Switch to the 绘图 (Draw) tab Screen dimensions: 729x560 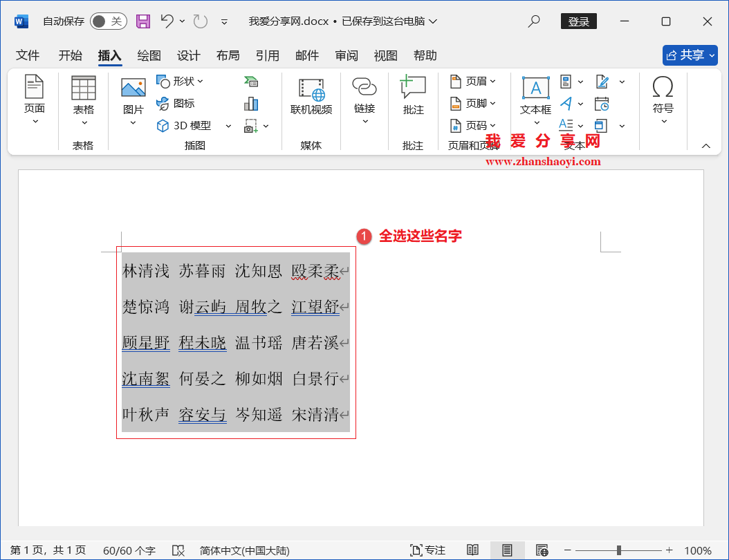coord(149,55)
